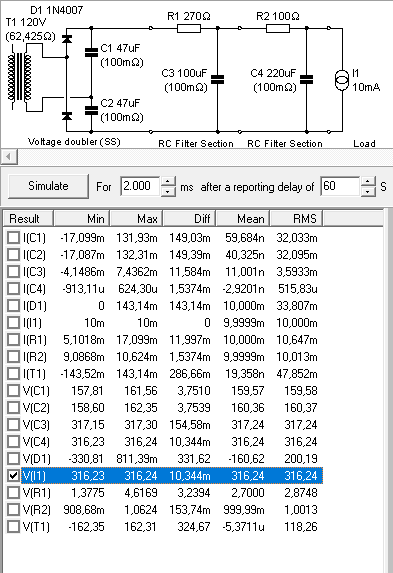Select the V(C3) Diff value 154,58m
This screenshot has height=573, width=393.
(190, 425)
